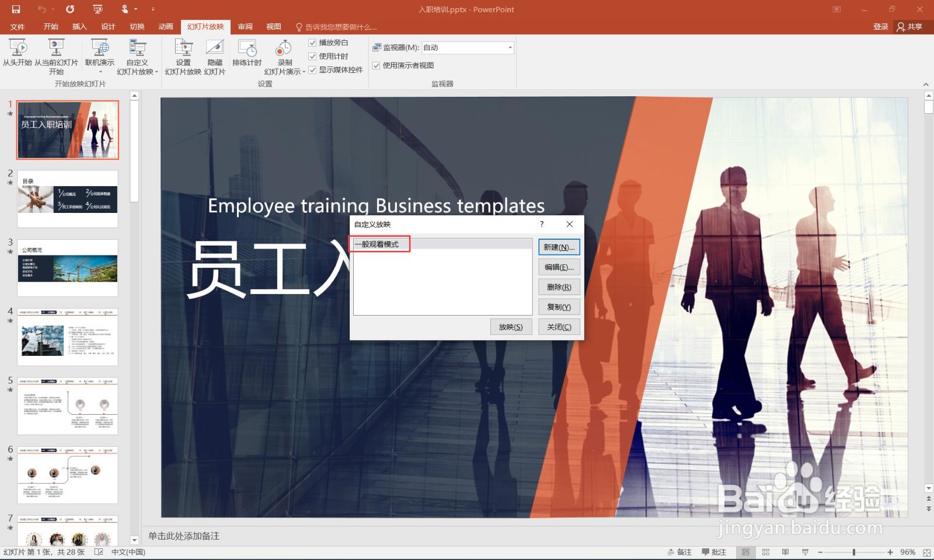The image size is (934, 560).
Task: Click Record Slide Show (录制) icon
Action: tap(284, 48)
